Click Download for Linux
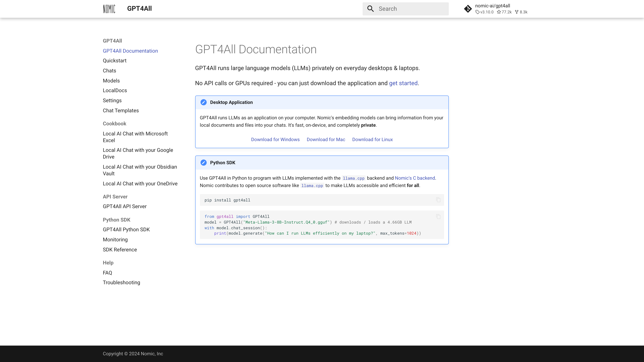 point(372,139)
